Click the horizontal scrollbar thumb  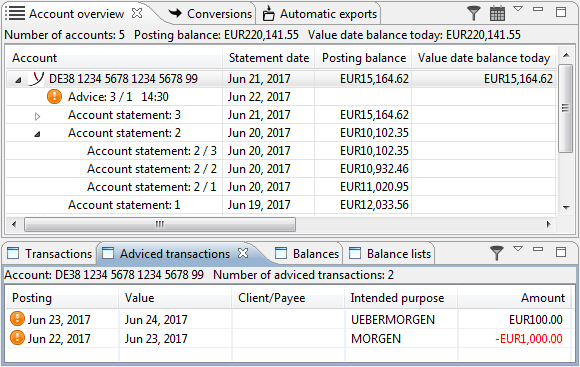click(160, 224)
